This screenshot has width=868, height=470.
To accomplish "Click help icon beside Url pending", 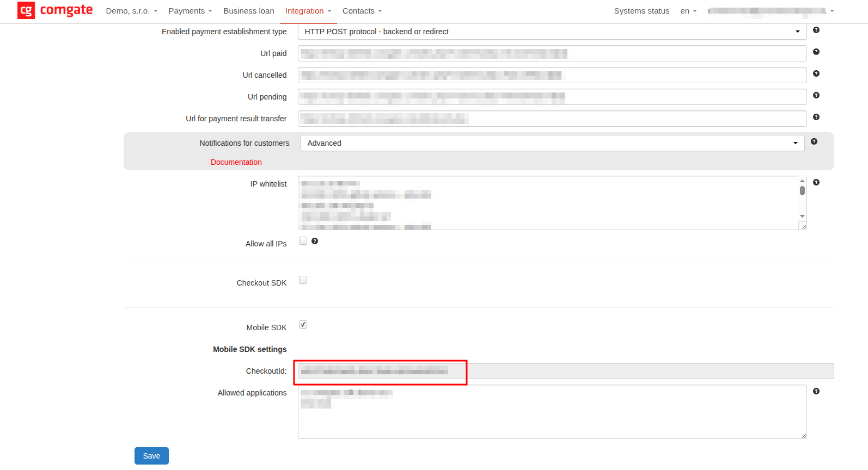I will point(816,95).
